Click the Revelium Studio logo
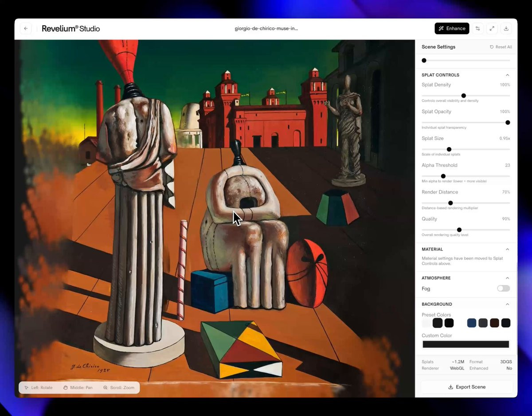This screenshot has height=416, width=532. click(x=71, y=28)
